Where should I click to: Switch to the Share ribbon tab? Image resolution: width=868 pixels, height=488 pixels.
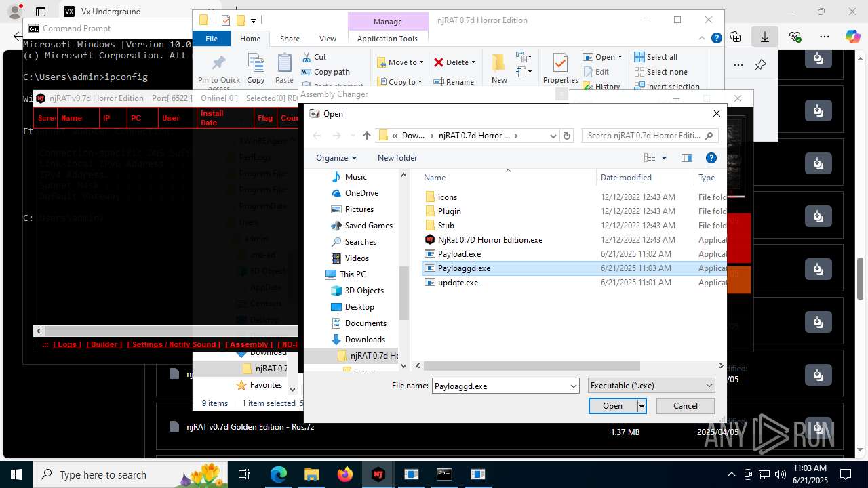coord(290,39)
